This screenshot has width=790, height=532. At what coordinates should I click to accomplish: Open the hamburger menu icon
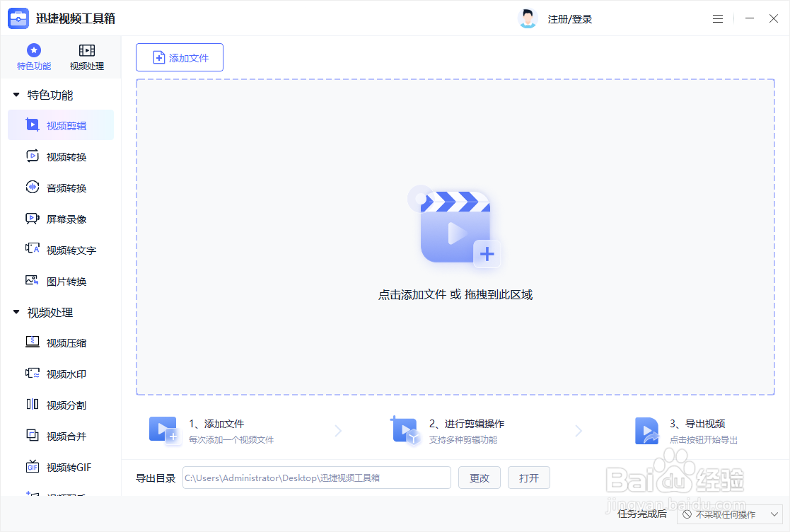(x=718, y=18)
